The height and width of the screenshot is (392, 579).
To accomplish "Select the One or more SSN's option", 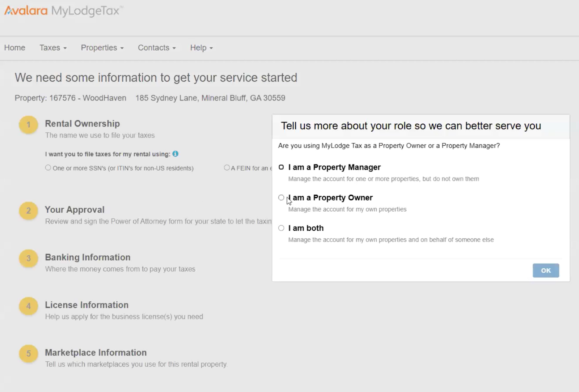I will [48, 167].
